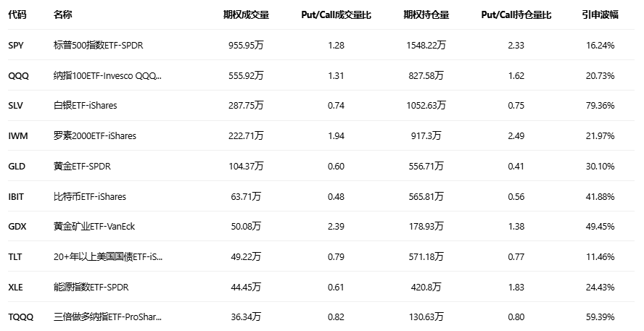Click SPY's 955.95万 volume cell

tap(244, 46)
